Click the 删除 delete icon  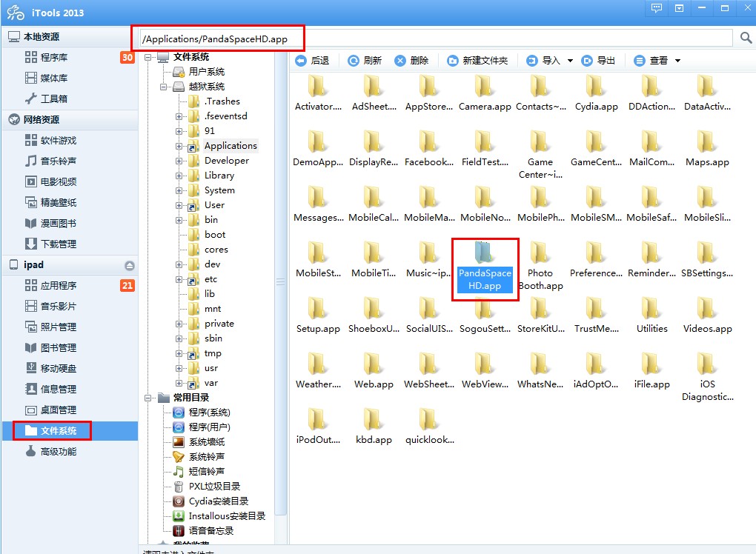point(400,61)
